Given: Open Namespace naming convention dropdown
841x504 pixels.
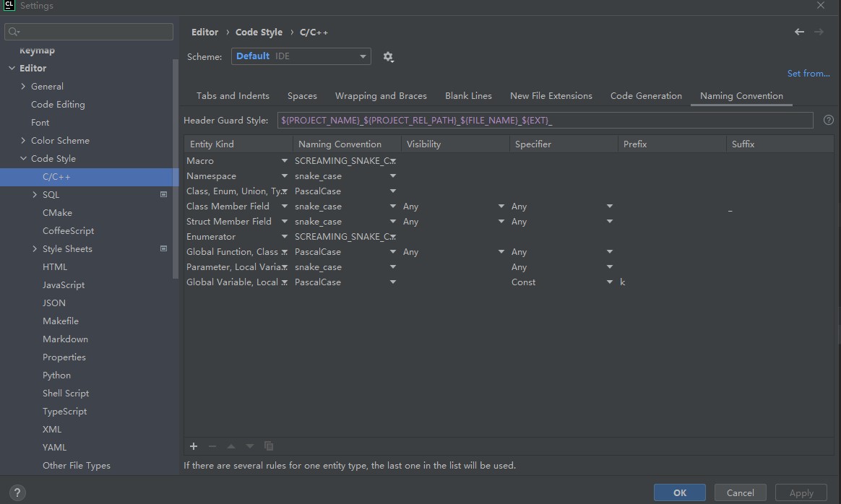Looking at the screenshot, I should pyautogui.click(x=393, y=176).
